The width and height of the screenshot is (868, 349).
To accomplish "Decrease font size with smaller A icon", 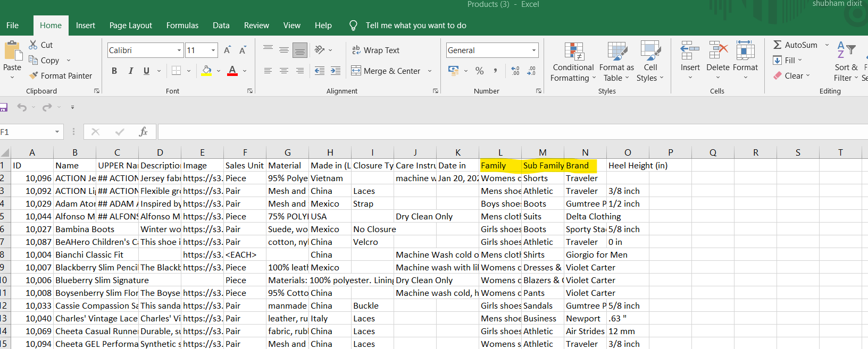I will (243, 50).
